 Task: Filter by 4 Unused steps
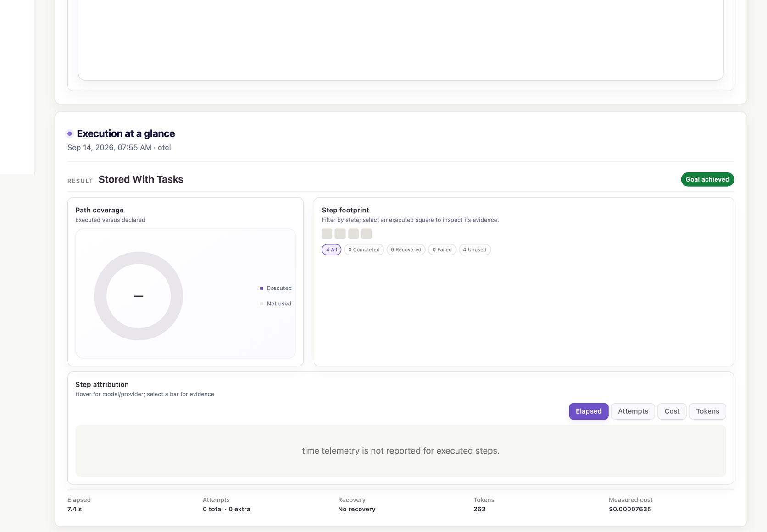click(x=475, y=249)
